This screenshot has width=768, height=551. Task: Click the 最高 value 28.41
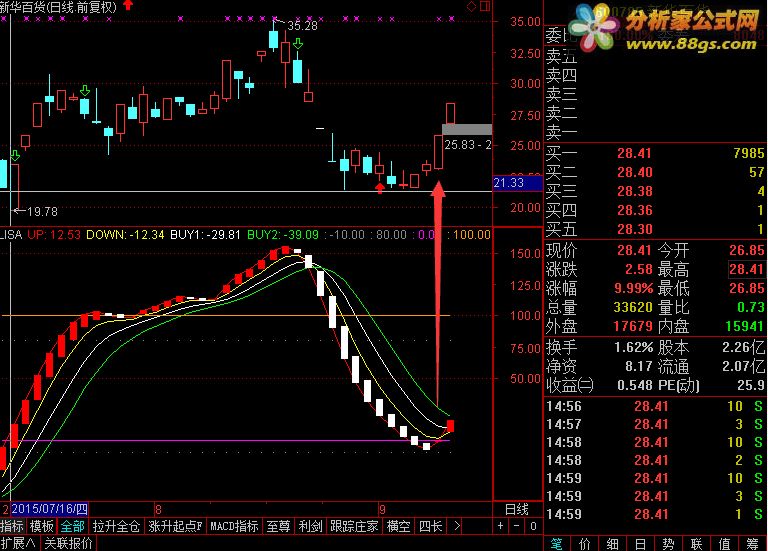(x=746, y=269)
